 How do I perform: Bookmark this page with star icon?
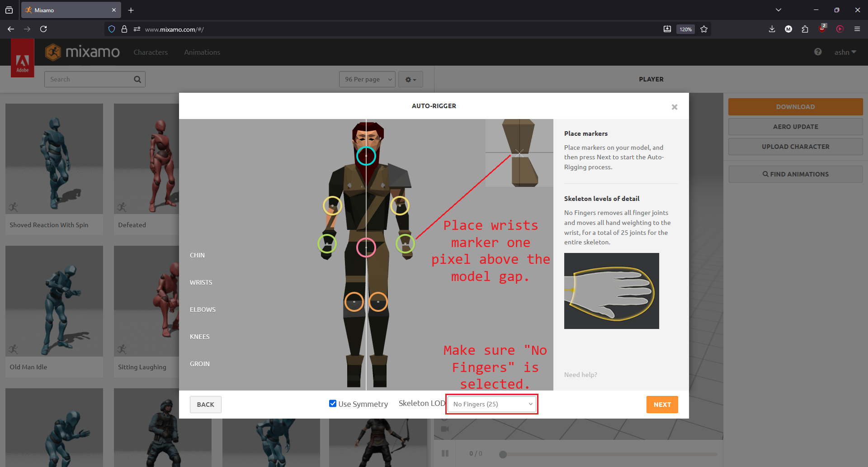(x=704, y=29)
